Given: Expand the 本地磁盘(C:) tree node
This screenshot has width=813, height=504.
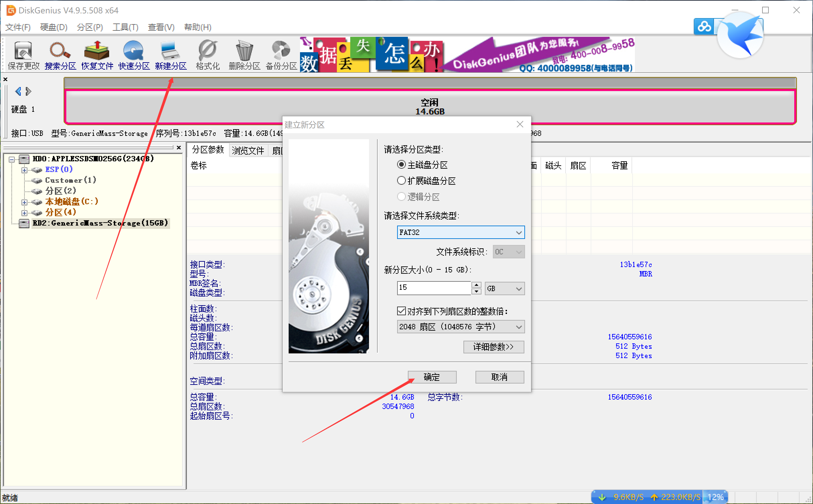Looking at the screenshot, I should coord(24,202).
